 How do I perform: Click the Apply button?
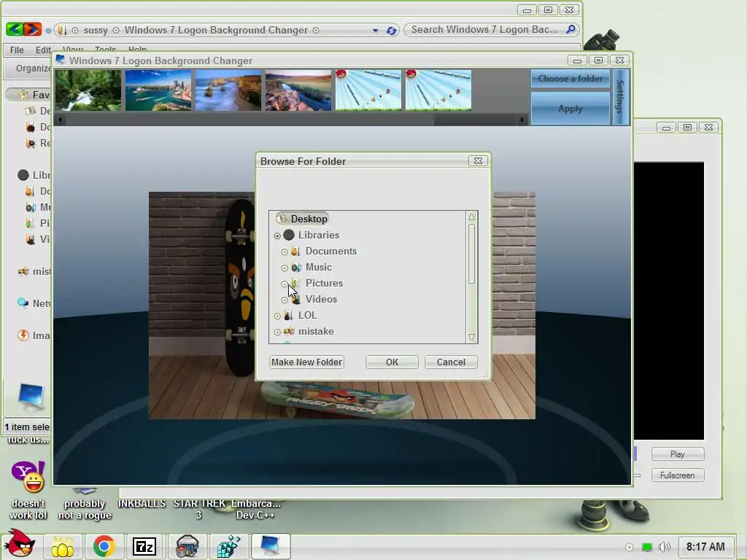[570, 109]
